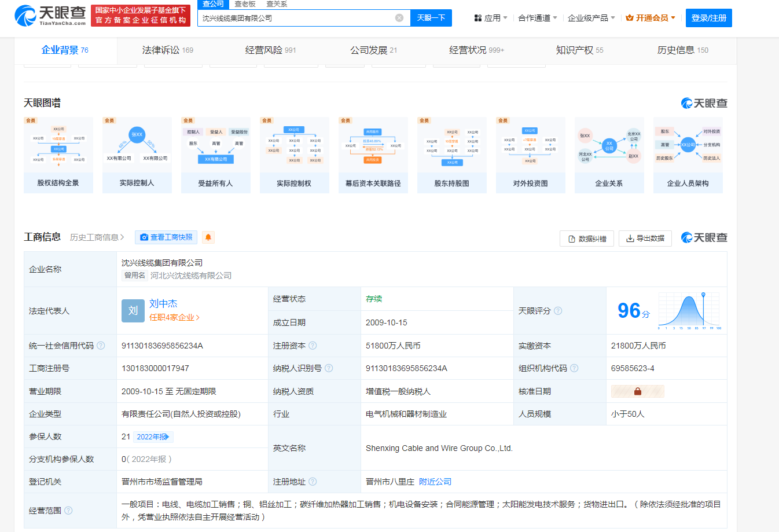
Task: Open the 公司发展 tab
Action: pos(373,50)
